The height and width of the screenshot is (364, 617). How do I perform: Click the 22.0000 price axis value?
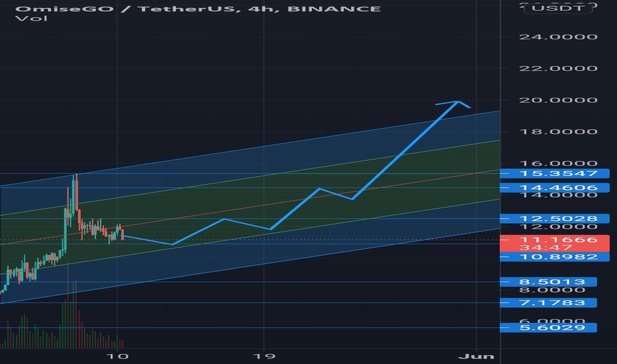558,68
